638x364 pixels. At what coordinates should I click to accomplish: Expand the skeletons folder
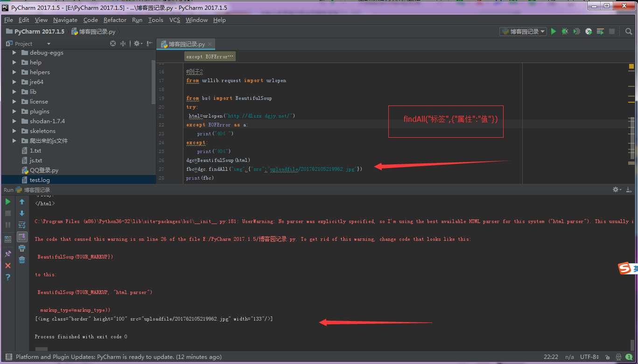[x=14, y=131]
